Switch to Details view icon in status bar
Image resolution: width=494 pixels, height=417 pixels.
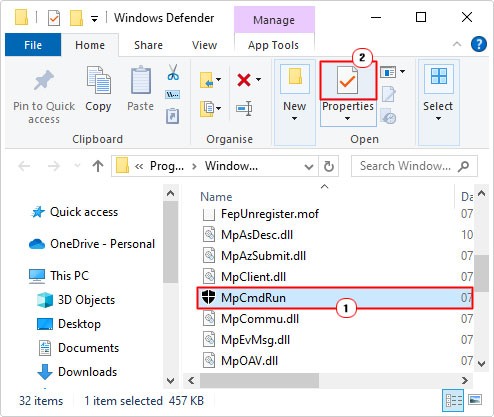click(x=453, y=400)
